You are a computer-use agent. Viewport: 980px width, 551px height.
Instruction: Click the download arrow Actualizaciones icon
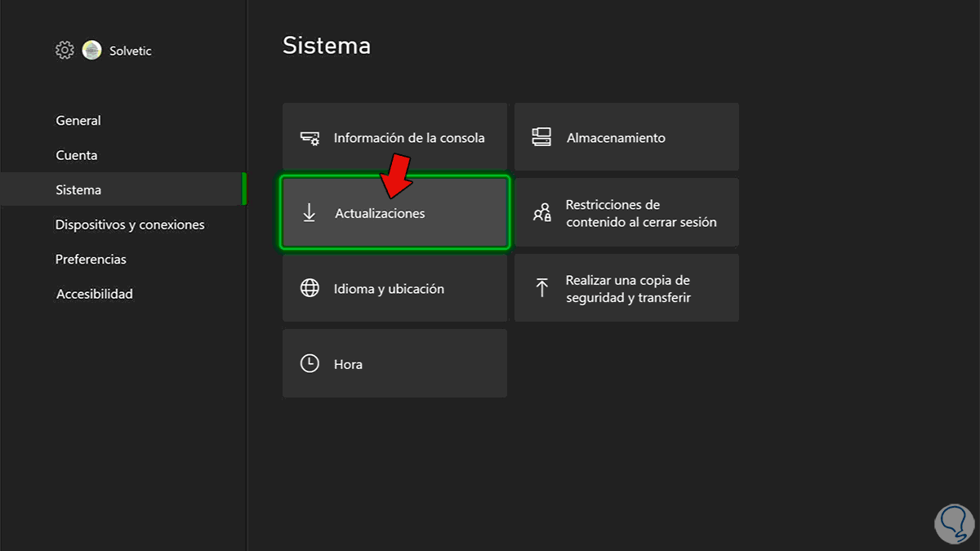tap(310, 213)
